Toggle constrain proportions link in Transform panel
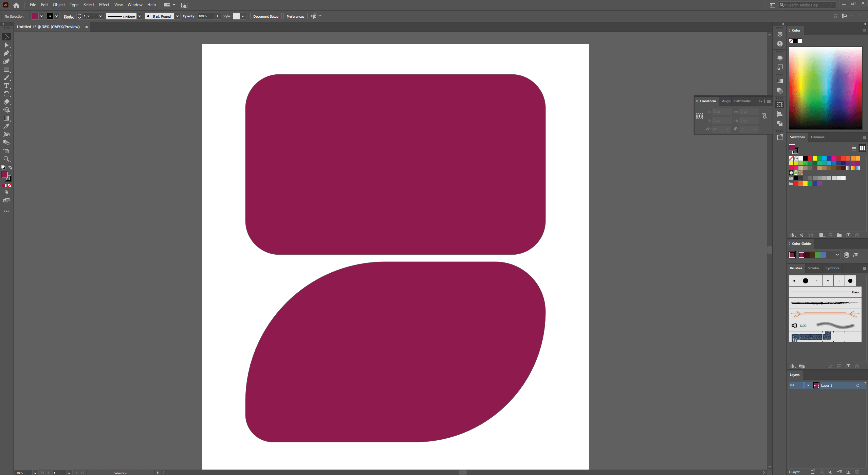The width and height of the screenshot is (868, 475). tap(764, 116)
